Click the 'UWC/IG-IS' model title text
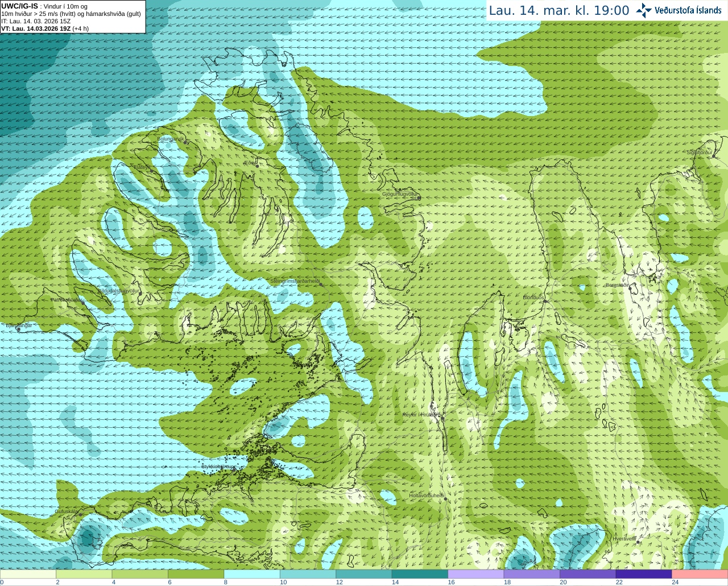The width and height of the screenshot is (728, 586). [20, 6]
